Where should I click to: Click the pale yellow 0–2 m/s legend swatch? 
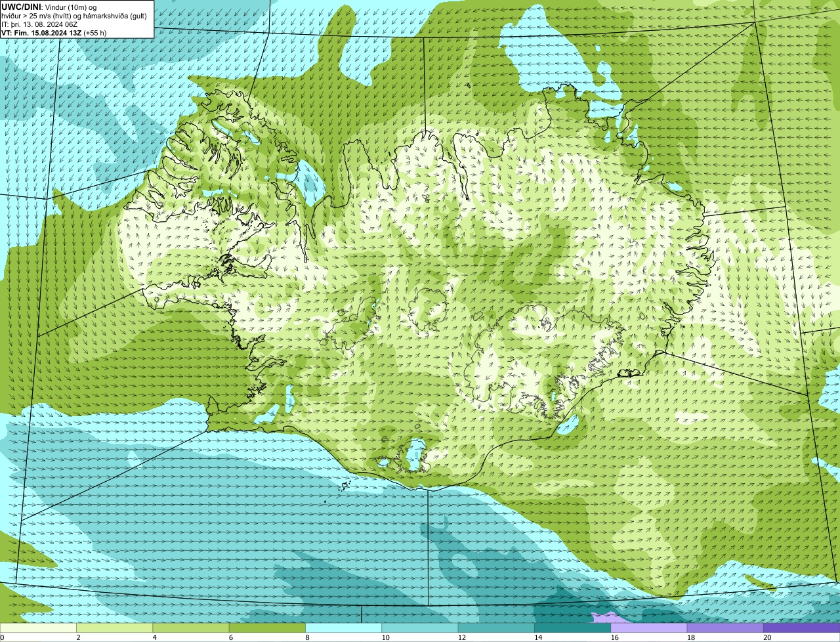(38, 628)
